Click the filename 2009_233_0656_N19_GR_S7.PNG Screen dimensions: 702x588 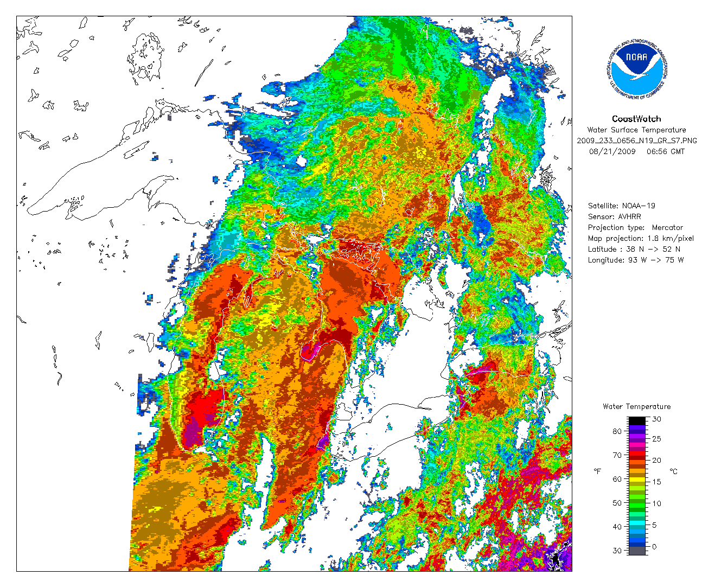tap(637, 141)
